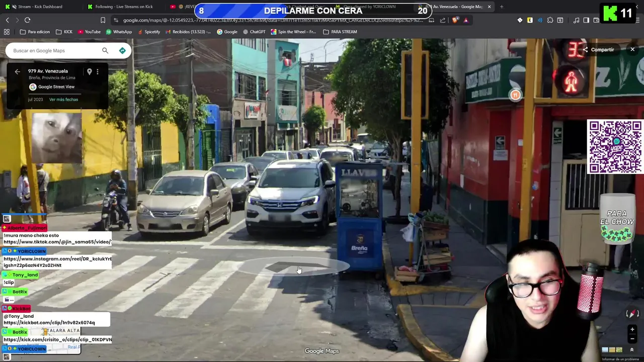Screen dimensions: 644x362
Task: Click the orange place marker on the building
Action: tap(515, 95)
